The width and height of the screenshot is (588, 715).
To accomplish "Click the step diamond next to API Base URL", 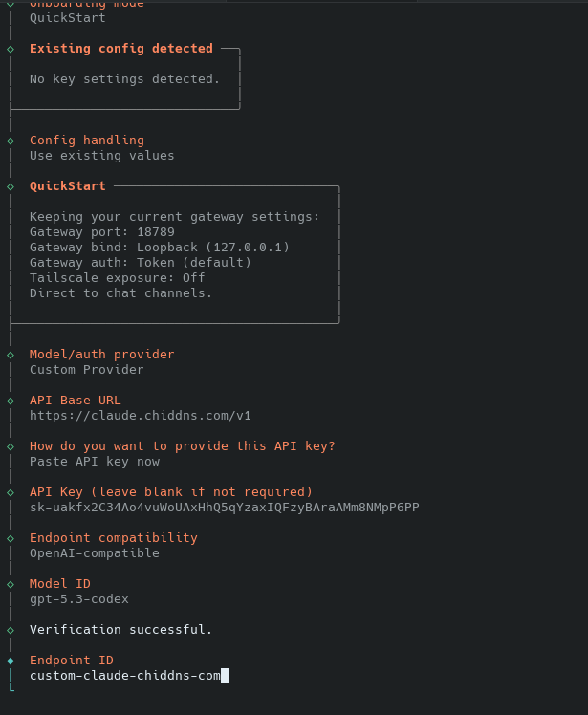I will pyautogui.click(x=11, y=401).
